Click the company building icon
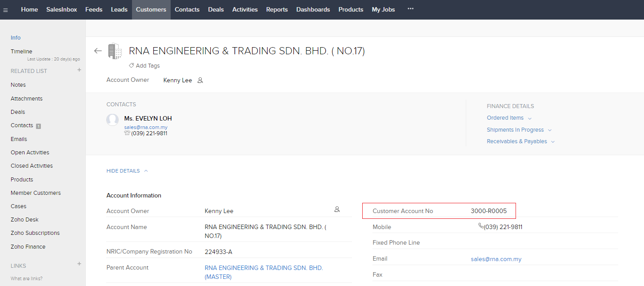The height and width of the screenshot is (286, 644). [x=115, y=51]
